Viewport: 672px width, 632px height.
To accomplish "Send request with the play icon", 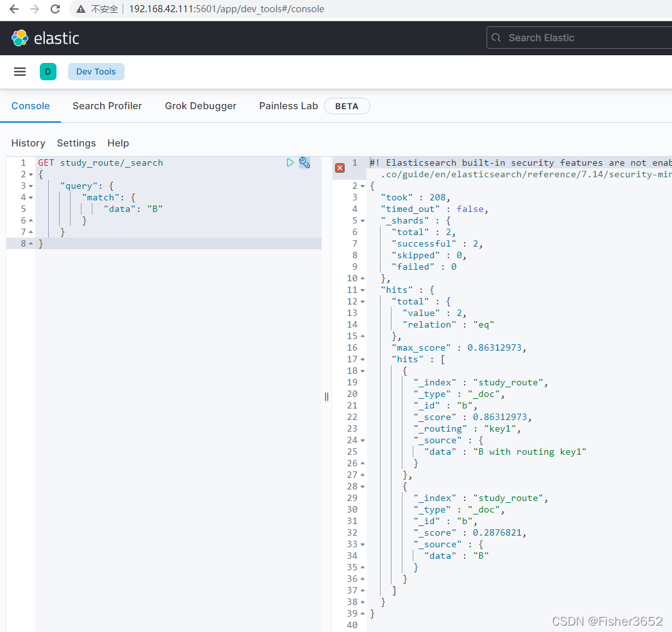I will click(x=290, y=162).
